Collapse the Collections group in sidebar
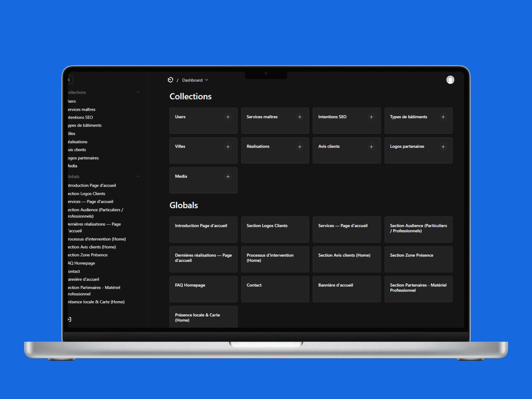This screenshot has height=399, width=532. 138,92
